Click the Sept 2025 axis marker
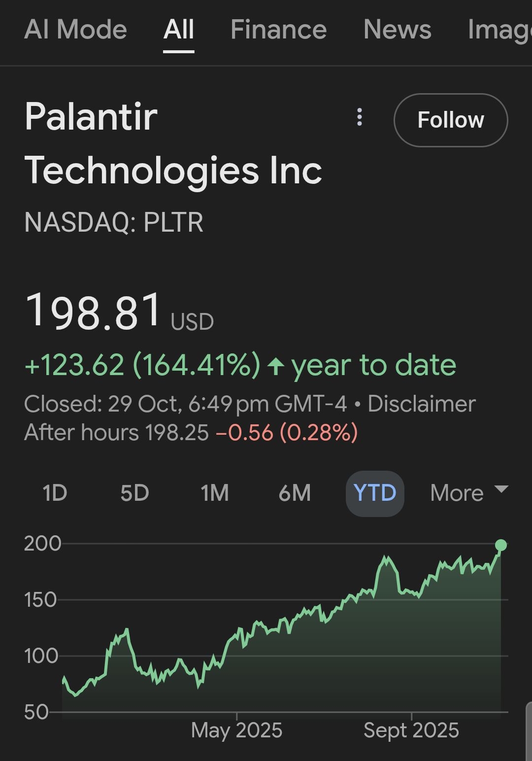The width and height of the screenshot is (532, 761). 411,730
